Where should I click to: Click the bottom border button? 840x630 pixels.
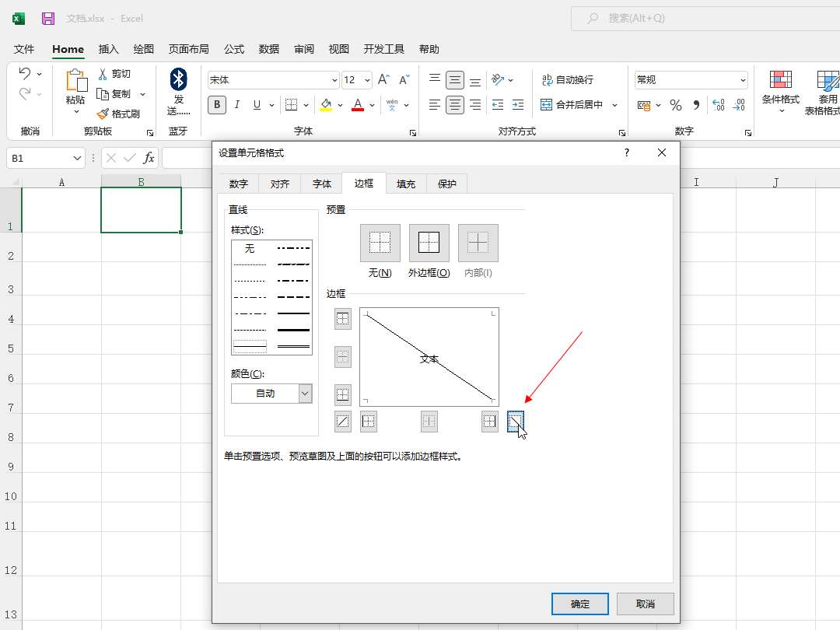tap(343, 394)
